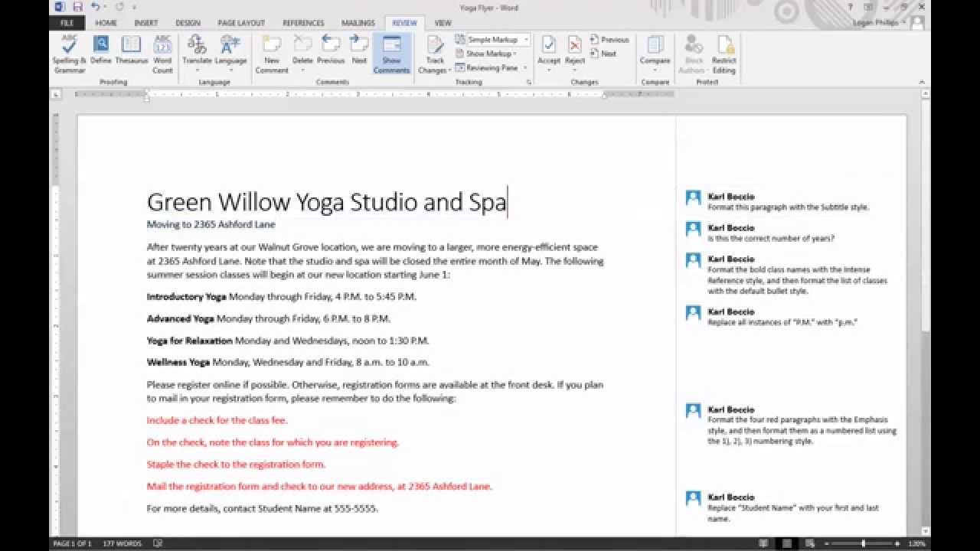Toggle Show Comments
The height and width of the screenshot is (551, 980).
pyautogui.click(x=391, y=54)
